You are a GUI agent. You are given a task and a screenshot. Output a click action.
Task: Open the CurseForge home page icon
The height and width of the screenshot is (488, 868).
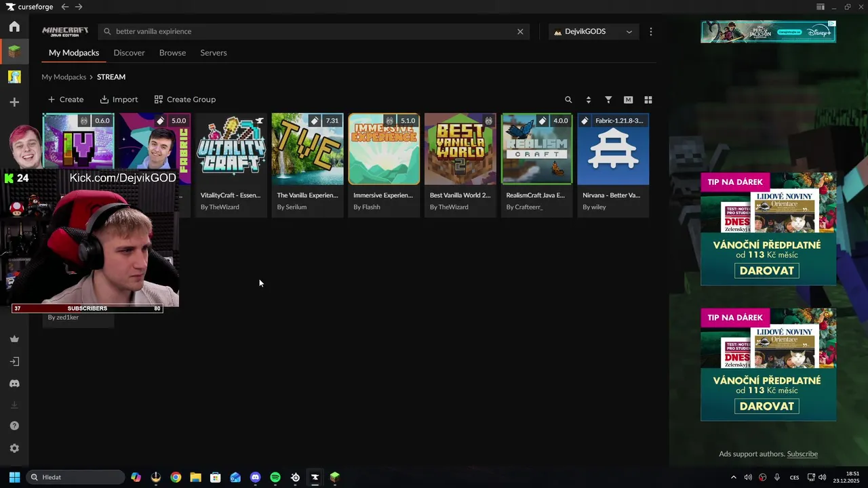tap(14, 26)
